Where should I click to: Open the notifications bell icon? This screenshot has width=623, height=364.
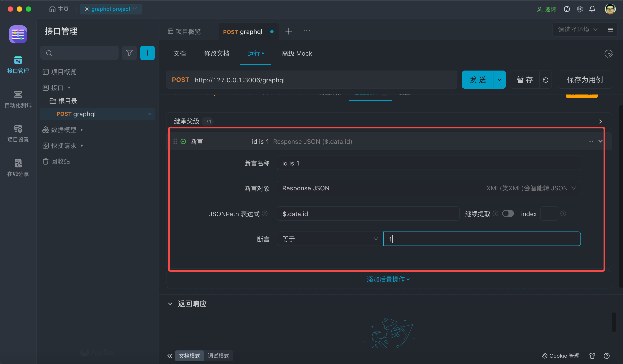coord(592,9)
